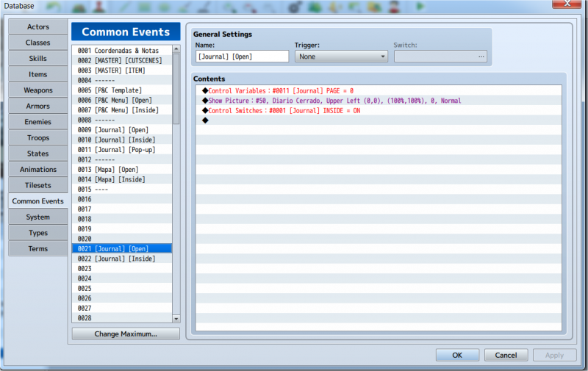The height and width of the screenshot is (371, 588).
Task: Open the Types tab
Action: [38, 233]
